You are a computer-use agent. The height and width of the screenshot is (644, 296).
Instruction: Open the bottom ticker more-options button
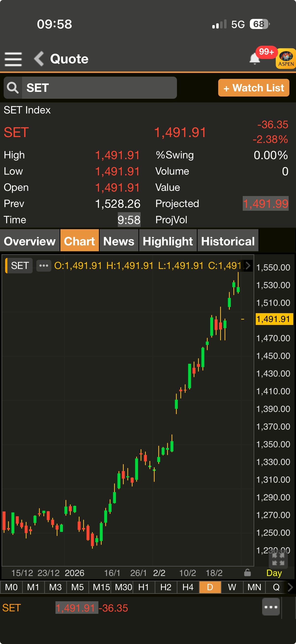(x=271, y=607)
